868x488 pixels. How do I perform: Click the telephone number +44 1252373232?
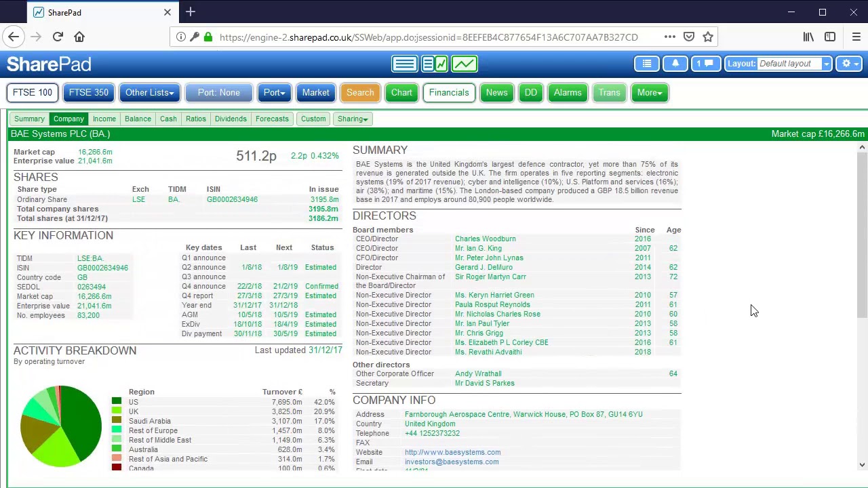pos(432,433)
